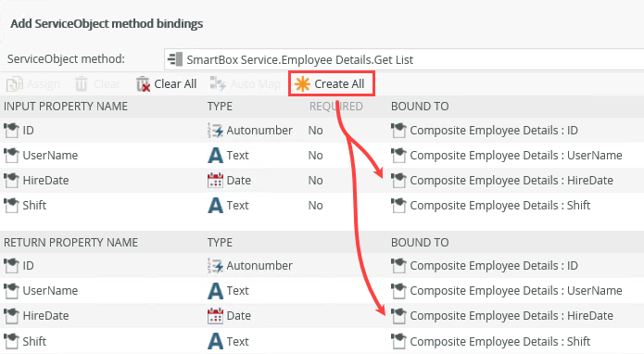Click the Autonumber type text in return ID row
This screenshot has width=644, height=354.
pos(259,266)
